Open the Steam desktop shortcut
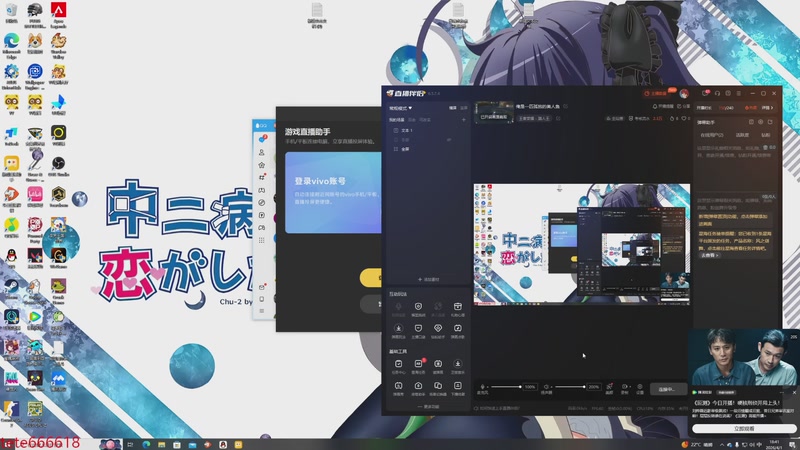This screenshot has height=450, width=800. coord(11,290)
